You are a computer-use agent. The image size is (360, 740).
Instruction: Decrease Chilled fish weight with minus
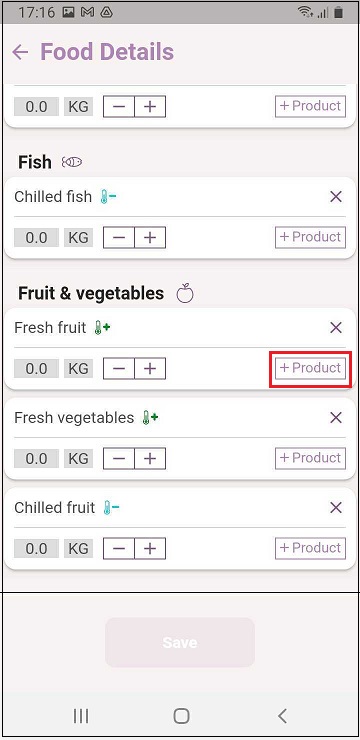(119, 237)
